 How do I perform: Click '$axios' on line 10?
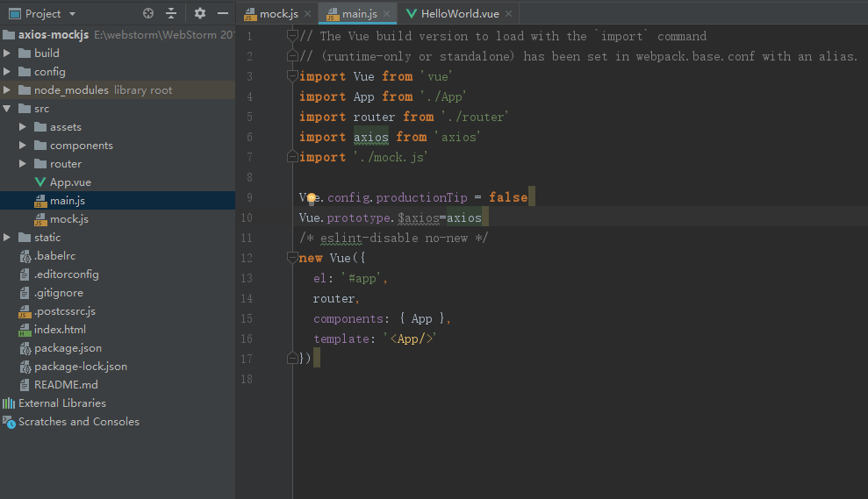coord(419,218)
